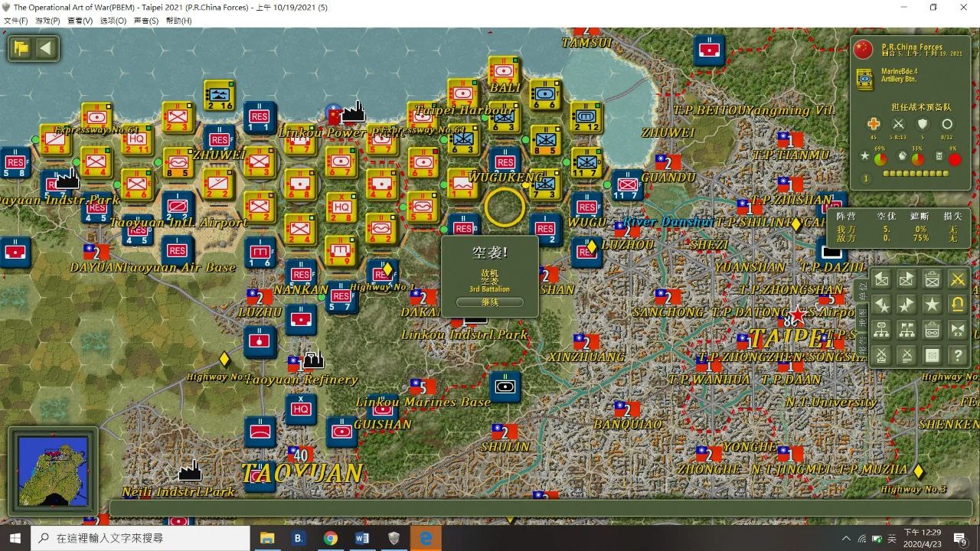Screen dimensions: 980x551
Task: Open the 选项(O) options menu
Action: click(x=113, y=21)
